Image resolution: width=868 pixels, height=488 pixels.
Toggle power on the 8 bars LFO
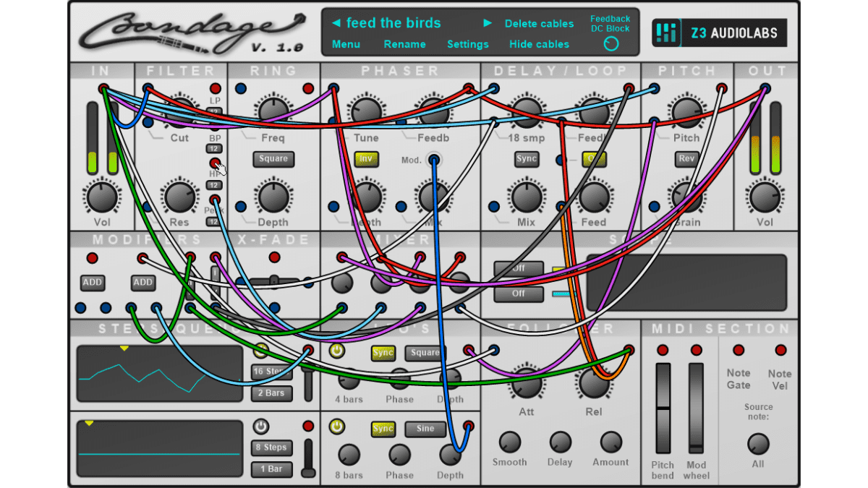coord(336,427)
